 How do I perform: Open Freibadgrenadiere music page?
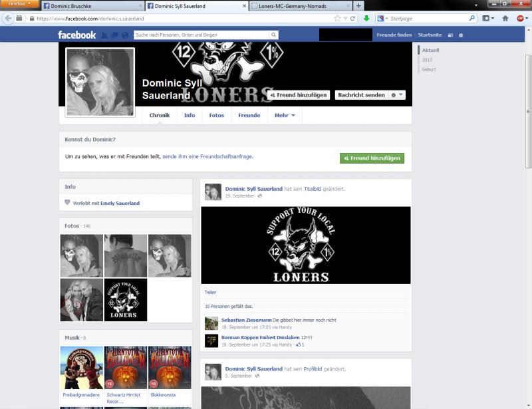click(81, 395)
